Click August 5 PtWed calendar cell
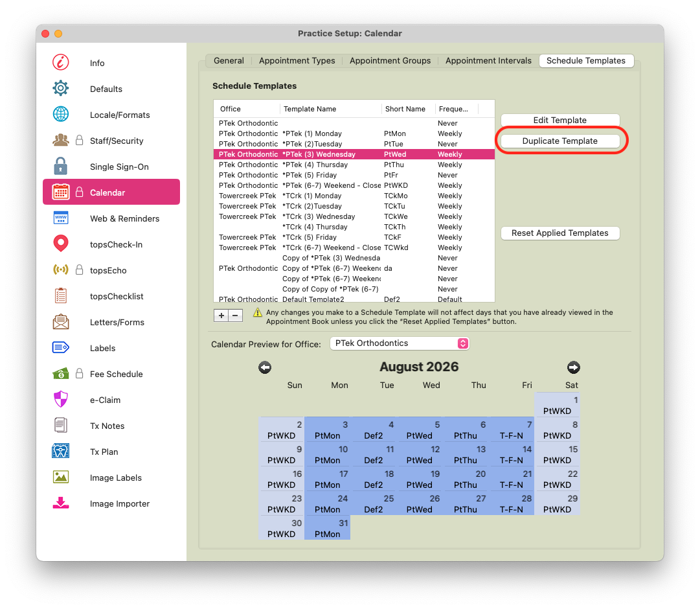The image size is (700, 609). point(419,430)
